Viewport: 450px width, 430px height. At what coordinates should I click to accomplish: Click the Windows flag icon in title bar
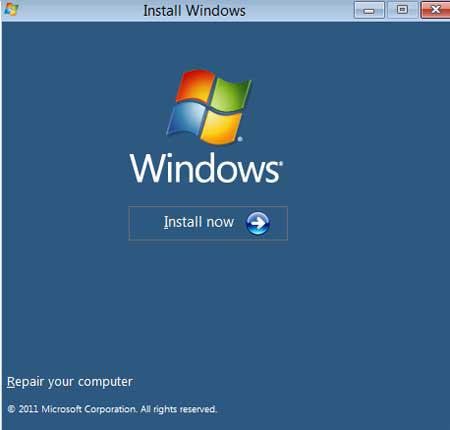10,9
